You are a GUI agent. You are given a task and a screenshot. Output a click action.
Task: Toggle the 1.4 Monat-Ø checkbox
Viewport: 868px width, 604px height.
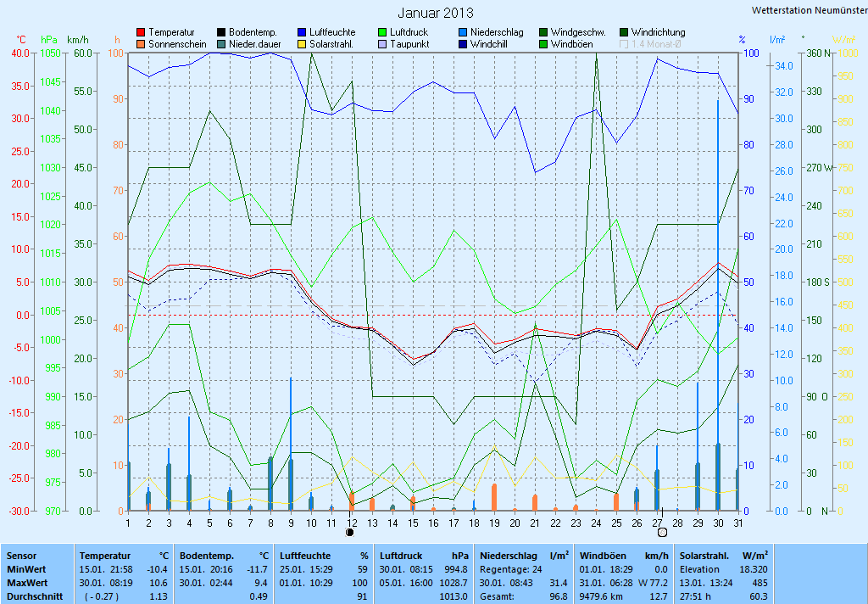(x=623, y=44)
